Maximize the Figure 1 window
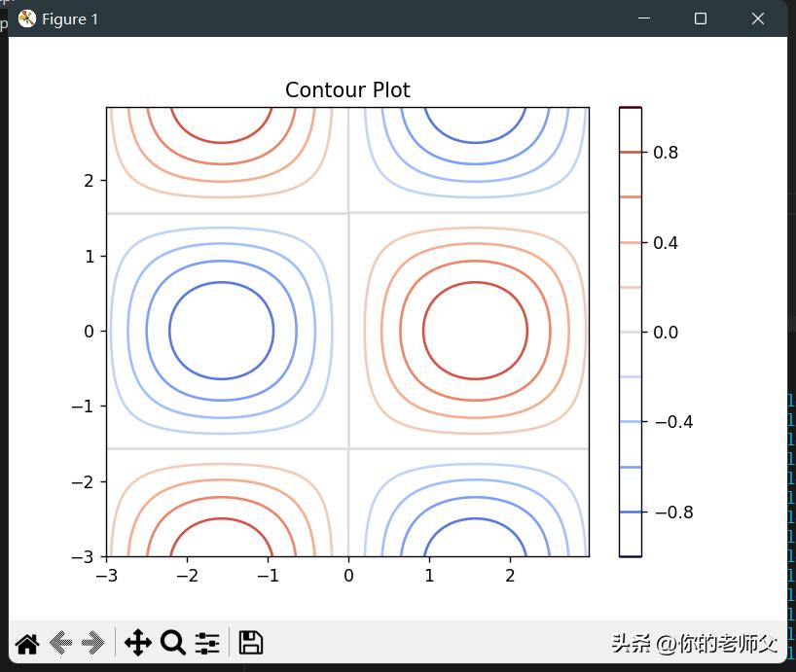The width and height of the screenshot is (796, 672). [x=700, y=18]
